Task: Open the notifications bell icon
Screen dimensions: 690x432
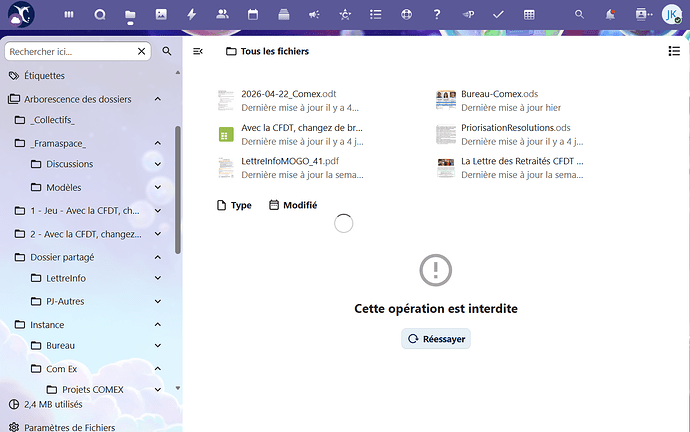Action: pos(610,15)
